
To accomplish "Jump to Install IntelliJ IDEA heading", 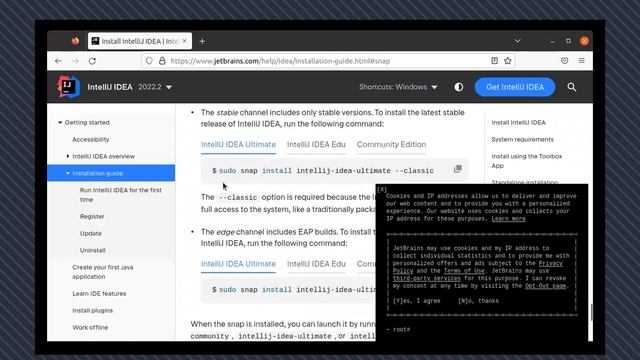I will tap(518, 122).
